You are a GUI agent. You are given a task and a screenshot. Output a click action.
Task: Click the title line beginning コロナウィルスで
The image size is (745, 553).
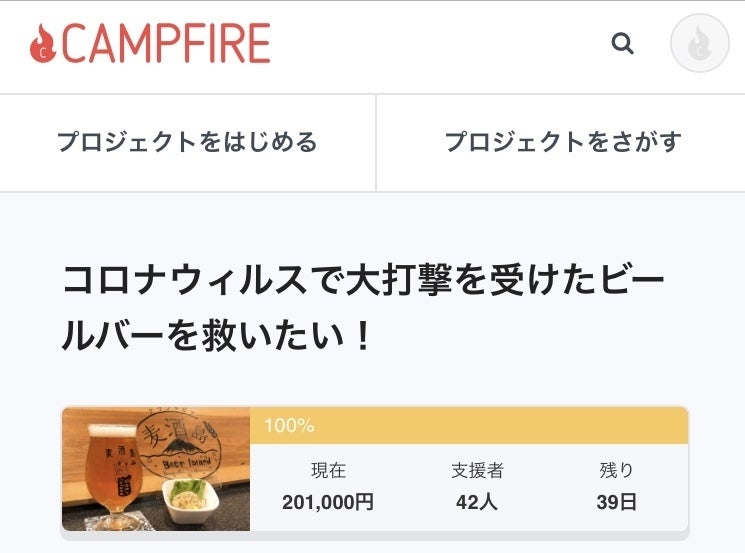(x=362, y=281)
